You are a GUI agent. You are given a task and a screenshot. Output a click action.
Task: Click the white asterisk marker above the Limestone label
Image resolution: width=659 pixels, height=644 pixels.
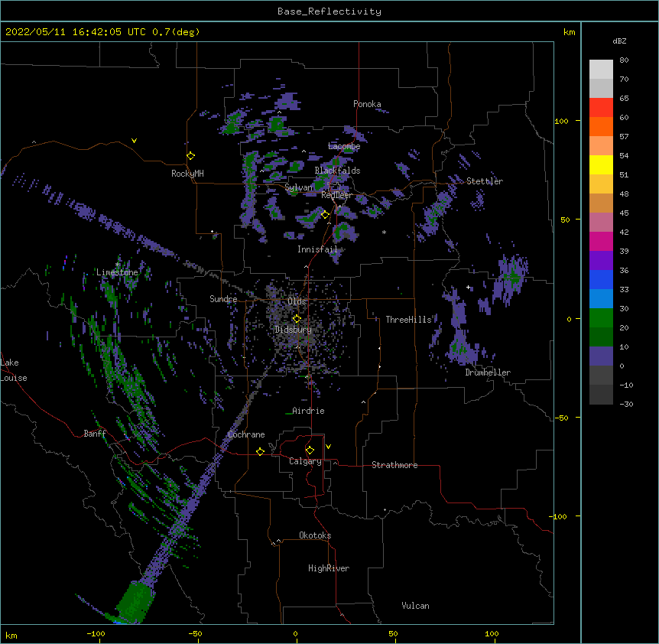(x=118, y=265)
